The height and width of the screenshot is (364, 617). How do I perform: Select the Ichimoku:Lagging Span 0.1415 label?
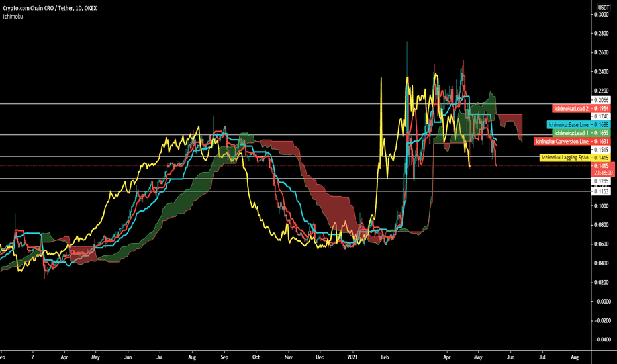[x=575, y=158]
